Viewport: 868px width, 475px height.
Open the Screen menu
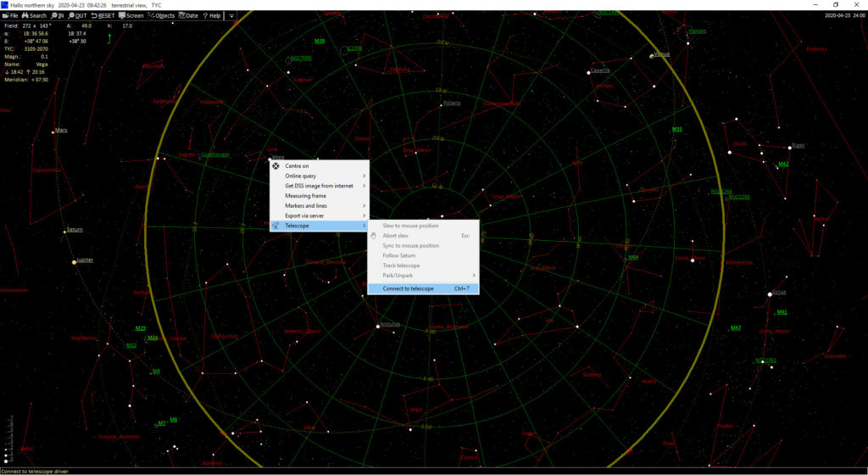pos(131,15)
